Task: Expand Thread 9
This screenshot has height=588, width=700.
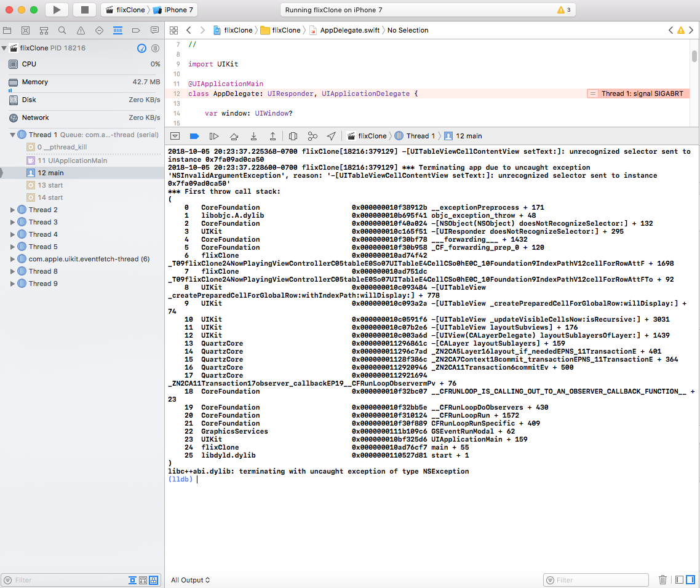Action: pyautogui.click(x=12, y=284)
